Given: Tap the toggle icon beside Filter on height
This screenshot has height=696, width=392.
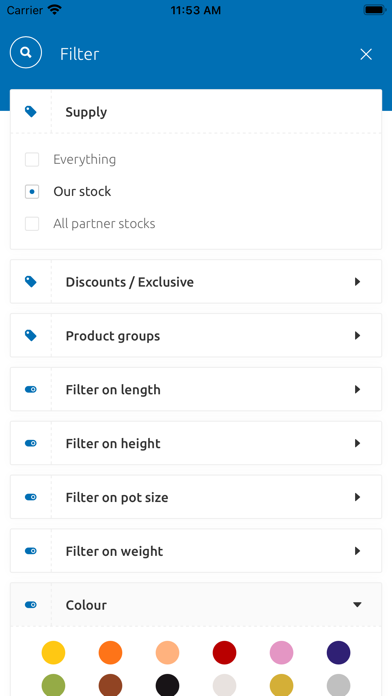Looking at the screenshot, I should (x=31, y=443).
